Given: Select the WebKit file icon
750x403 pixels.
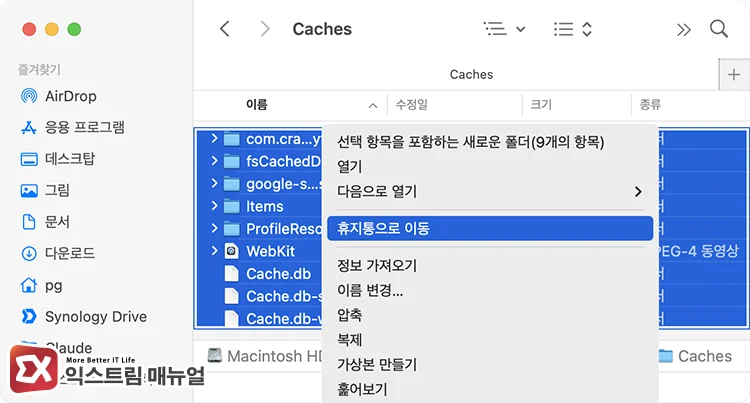Looking at the screenshot, I should tap(232, 251).
